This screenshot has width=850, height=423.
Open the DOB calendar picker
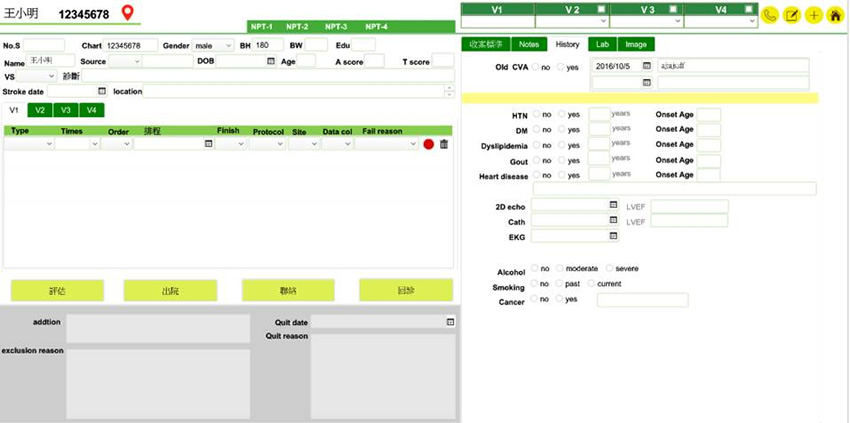point(270,61)
